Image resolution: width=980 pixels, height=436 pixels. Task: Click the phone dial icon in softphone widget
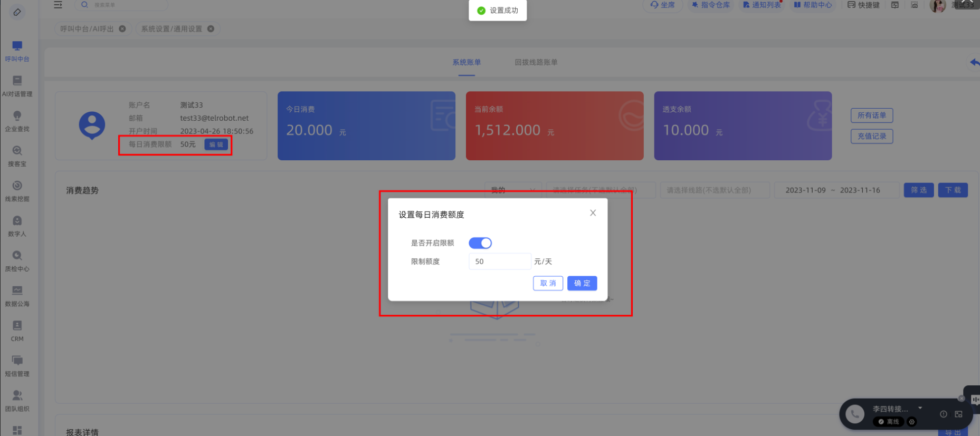[855, 414]
